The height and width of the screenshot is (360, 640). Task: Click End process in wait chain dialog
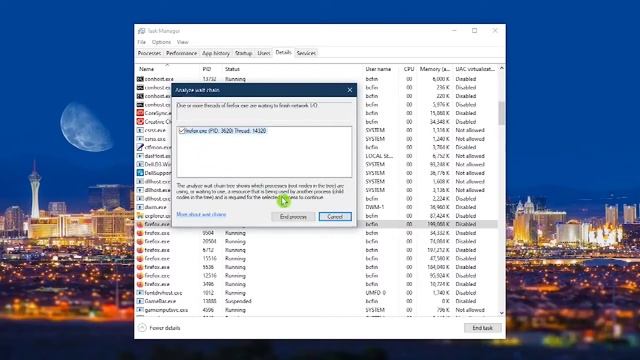pyautogui.click(x=293, y=217)
